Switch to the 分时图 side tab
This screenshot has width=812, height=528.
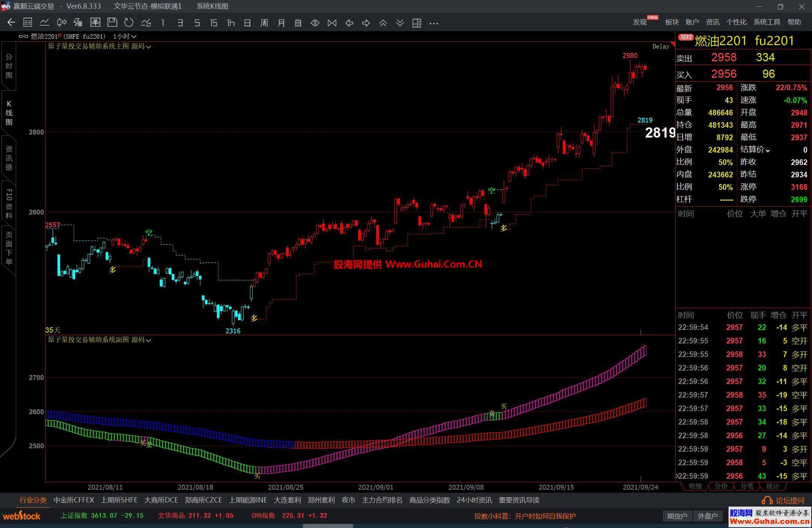9,66
